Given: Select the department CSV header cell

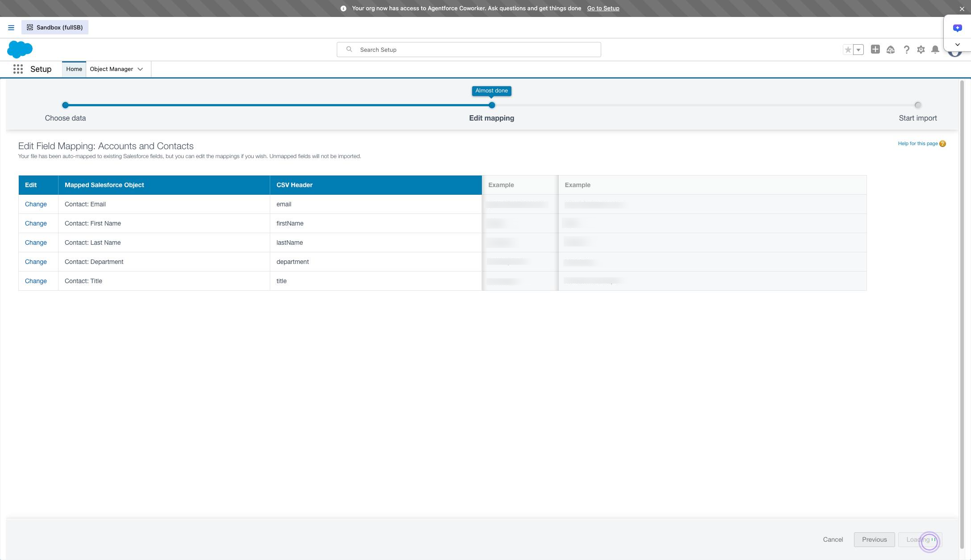Looking at the screenshot, I should [376, 262].
